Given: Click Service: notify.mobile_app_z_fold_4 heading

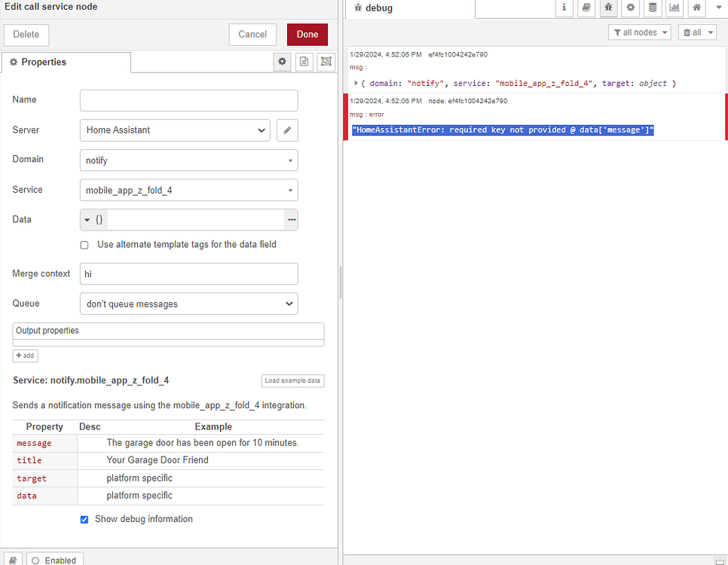Looking at the screenshot, I should coord(90,380).
